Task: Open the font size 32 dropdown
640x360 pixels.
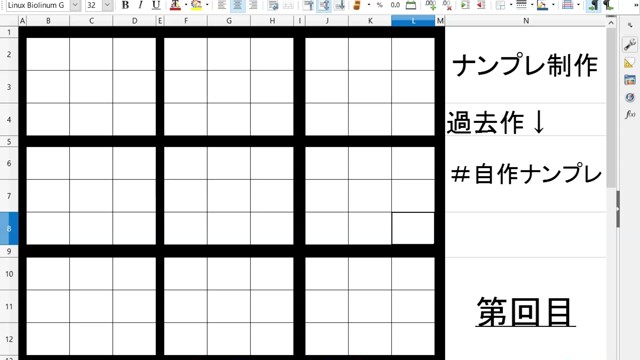Action: click(107, 5)
